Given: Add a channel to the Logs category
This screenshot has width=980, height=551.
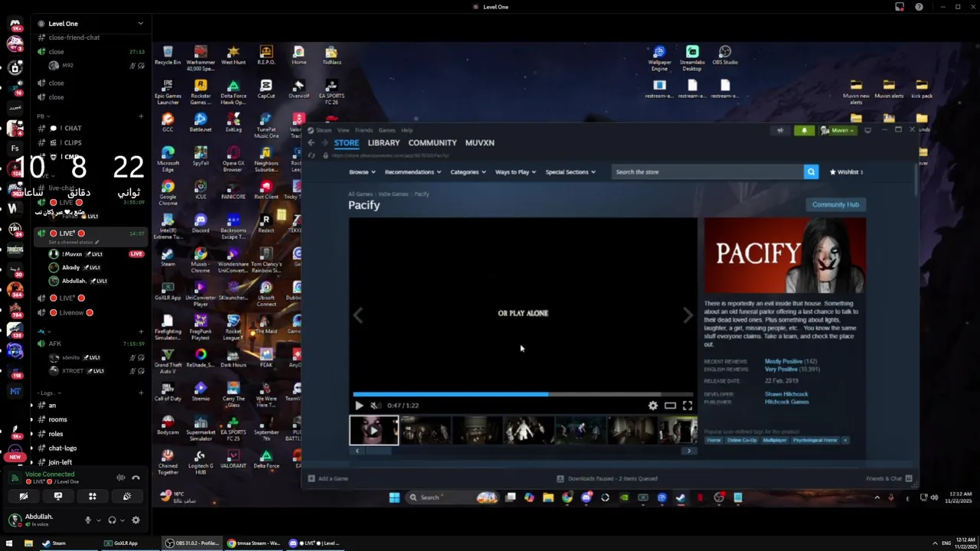Looking at the screenshot, I should [141, 393].
